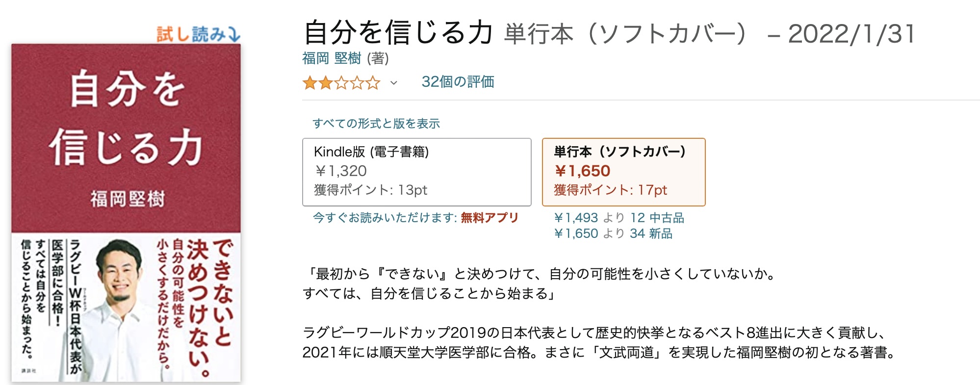Expand the rating breakdown chevron
This screenshot has width=980, height=385.
pyautogui.click(x=393, y=83)
